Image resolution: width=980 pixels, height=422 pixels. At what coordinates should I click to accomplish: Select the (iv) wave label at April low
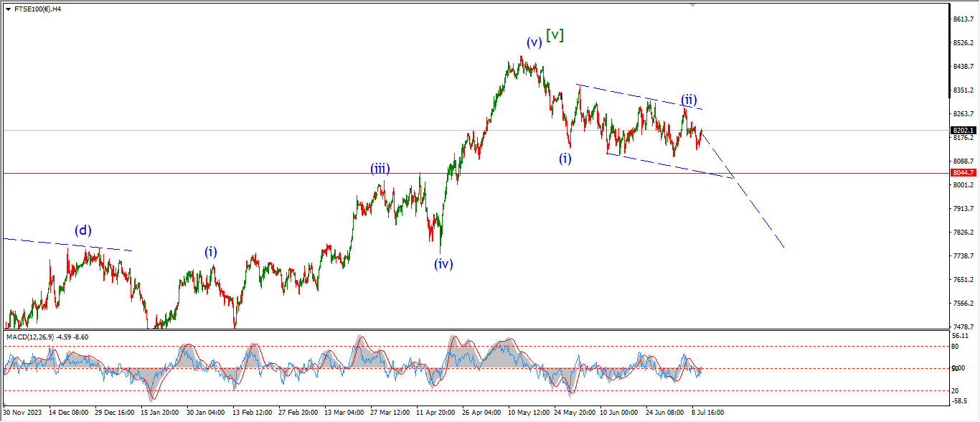[443, 263]
